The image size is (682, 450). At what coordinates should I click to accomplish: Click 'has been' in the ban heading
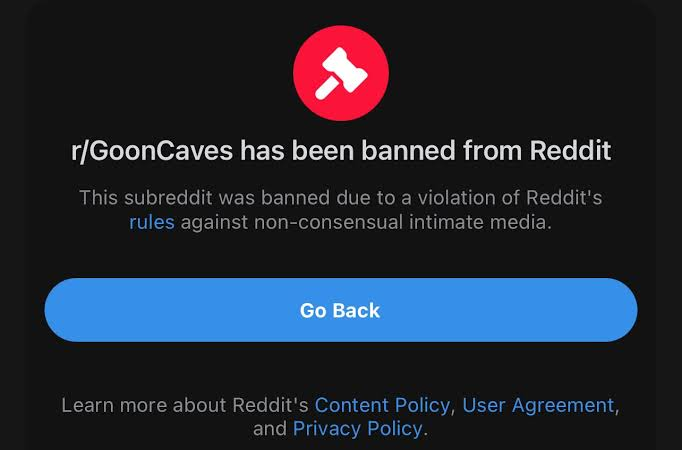pos(298,150)
